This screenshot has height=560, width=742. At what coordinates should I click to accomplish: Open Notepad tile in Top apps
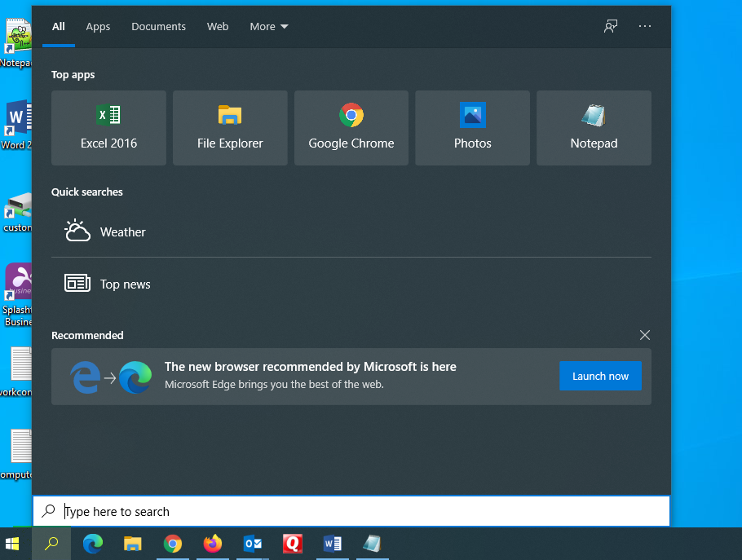click(x=594, y=128)
